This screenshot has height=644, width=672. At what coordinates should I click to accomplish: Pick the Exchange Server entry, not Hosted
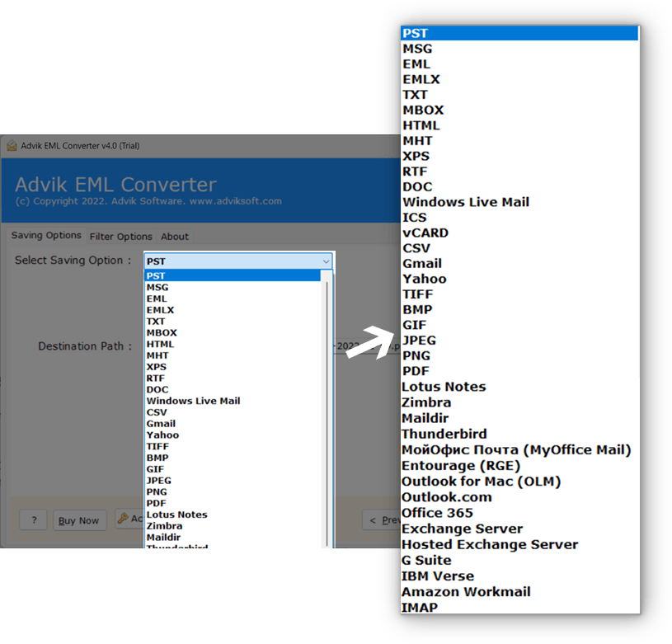click(x=519, y=529)
